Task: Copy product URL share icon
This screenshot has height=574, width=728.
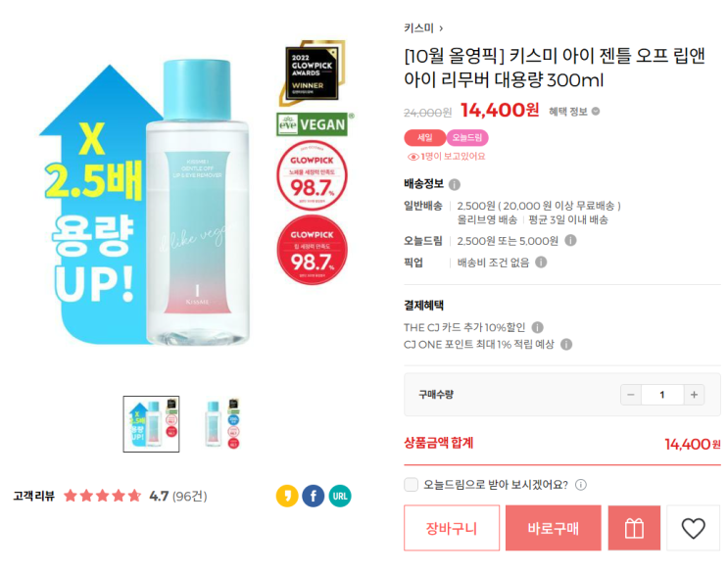Action: point(340,496)
